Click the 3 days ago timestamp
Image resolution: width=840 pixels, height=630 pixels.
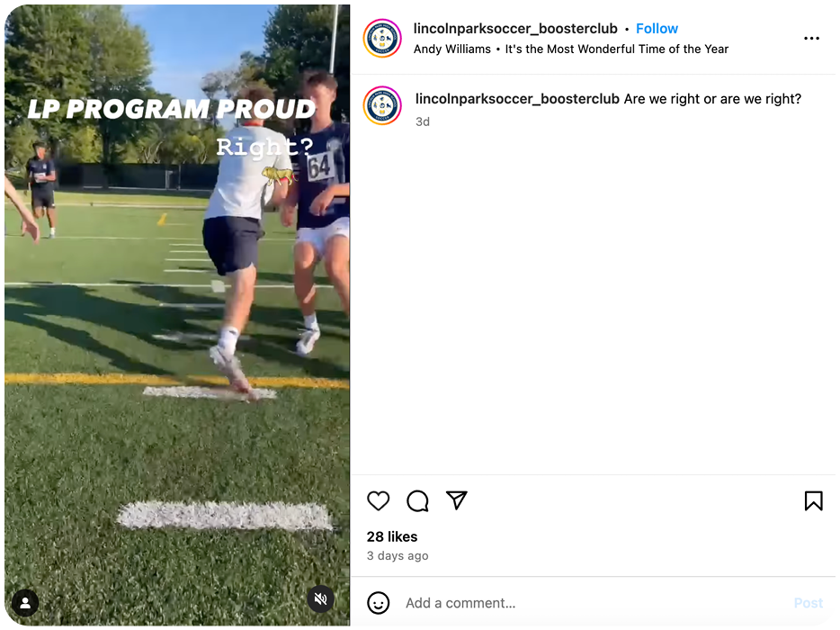[398, 555]
